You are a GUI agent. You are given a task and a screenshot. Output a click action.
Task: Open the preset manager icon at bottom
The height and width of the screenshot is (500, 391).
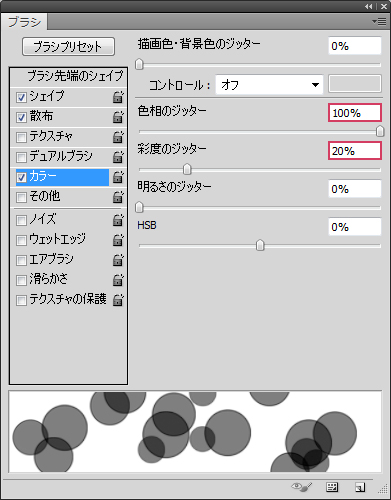pyautogui.click(x=332, y=487)
